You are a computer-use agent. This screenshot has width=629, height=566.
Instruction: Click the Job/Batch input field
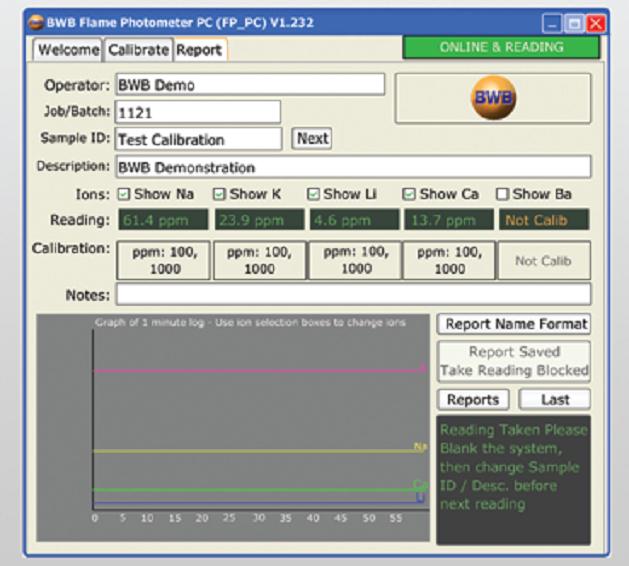[x=198, y=112]
